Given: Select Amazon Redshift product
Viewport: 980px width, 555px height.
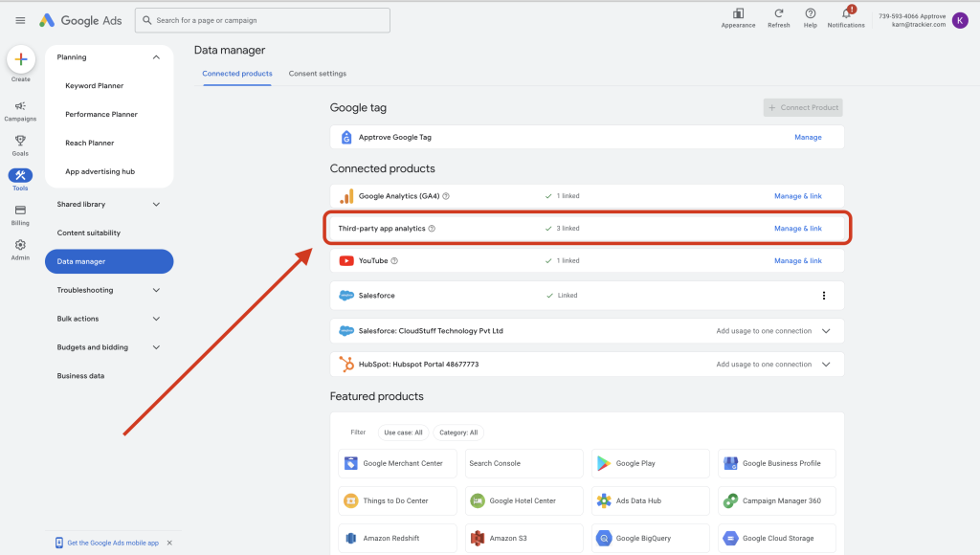Looking at the screenshot, I should click(397, 539).
